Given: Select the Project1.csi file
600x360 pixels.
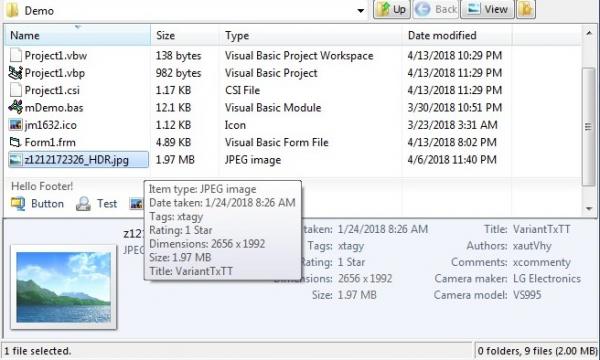Looking at the screenshot, I should 52,90.
